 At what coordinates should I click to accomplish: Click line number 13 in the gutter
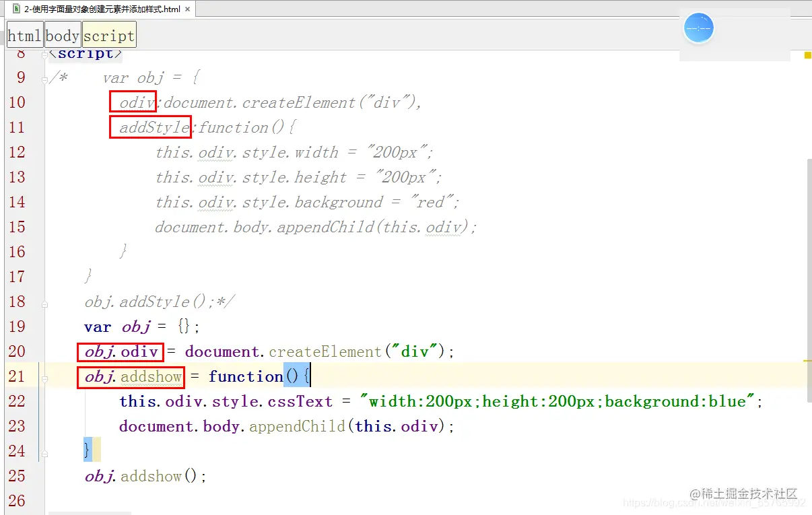pyautogui.click(x=17, y=177)
